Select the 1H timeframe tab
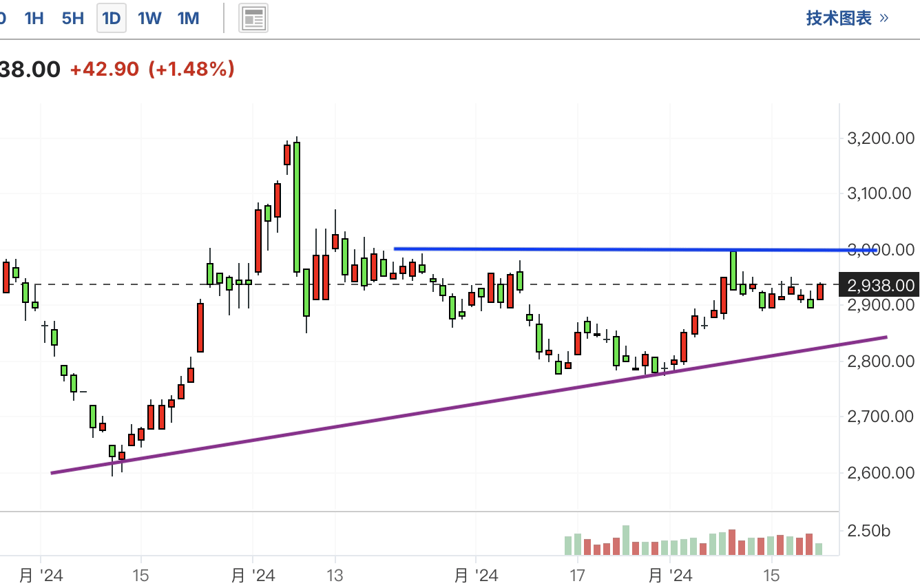This screenshot has width=920, height=588. pos(34,19)
